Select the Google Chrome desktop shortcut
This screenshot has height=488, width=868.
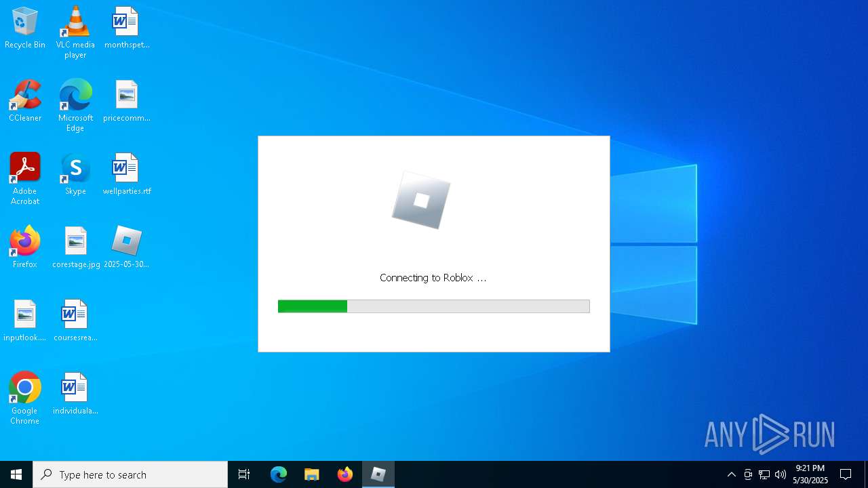[x=25, y=399]
